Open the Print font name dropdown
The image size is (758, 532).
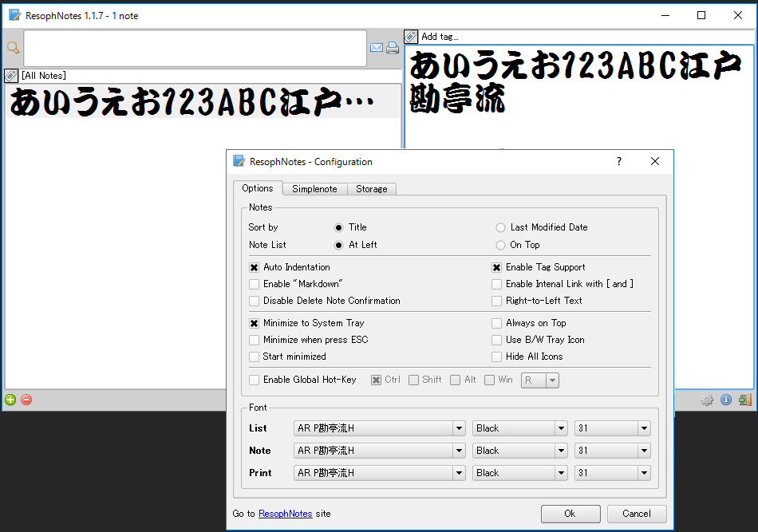[x=380, y=472]
